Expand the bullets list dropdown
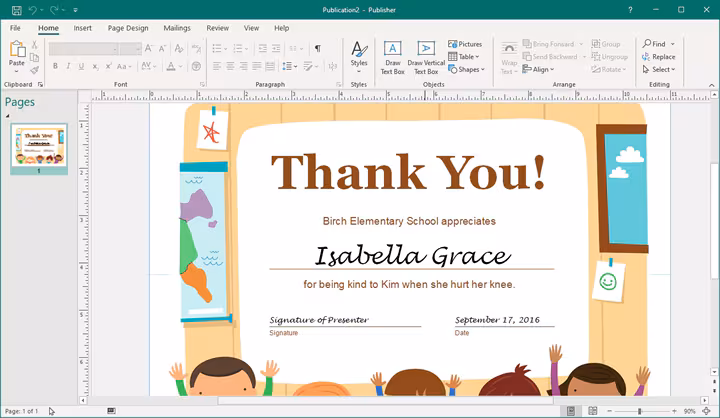 click(x=225, y=48)
